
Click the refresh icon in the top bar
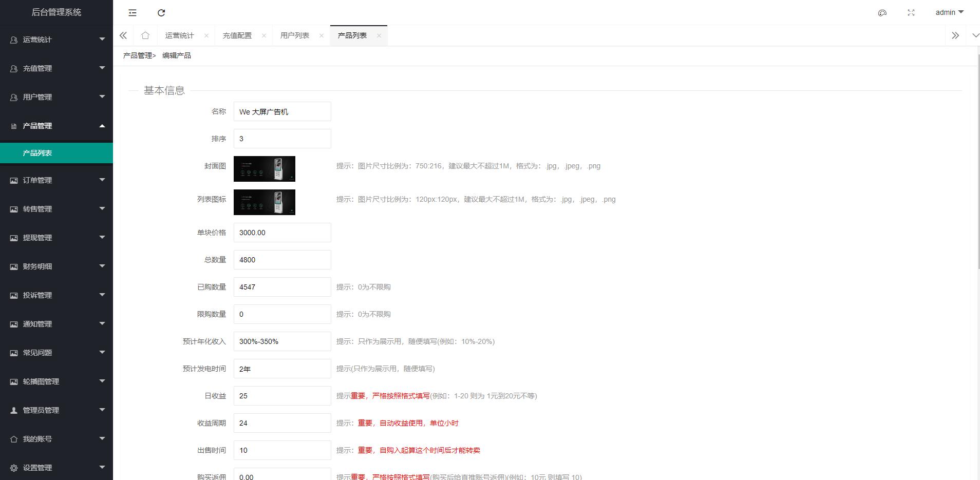(161, 13)
